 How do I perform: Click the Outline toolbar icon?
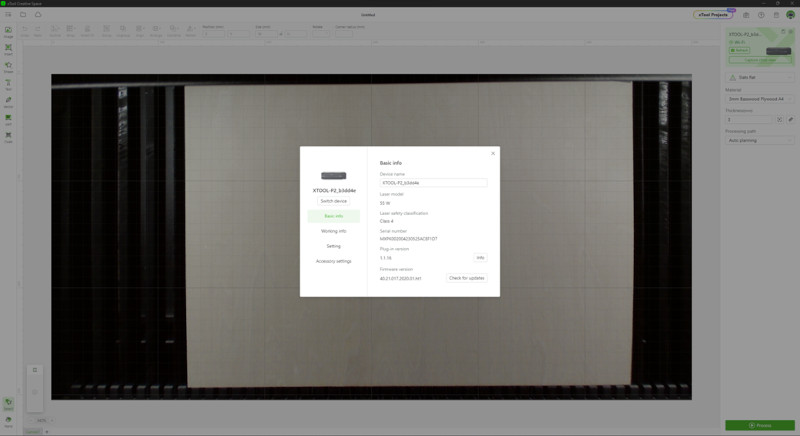[x=55, y=31]
